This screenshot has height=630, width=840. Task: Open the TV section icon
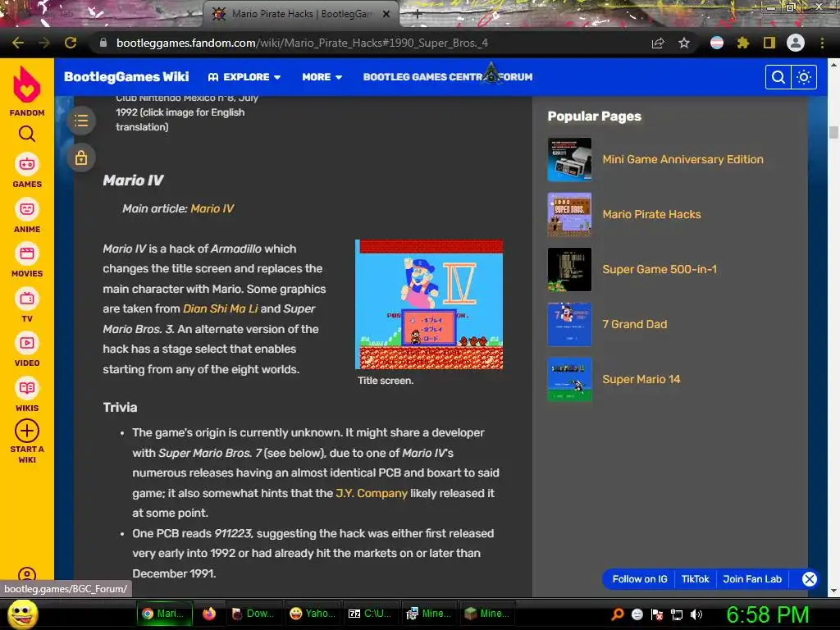click(x=27, y=299)
